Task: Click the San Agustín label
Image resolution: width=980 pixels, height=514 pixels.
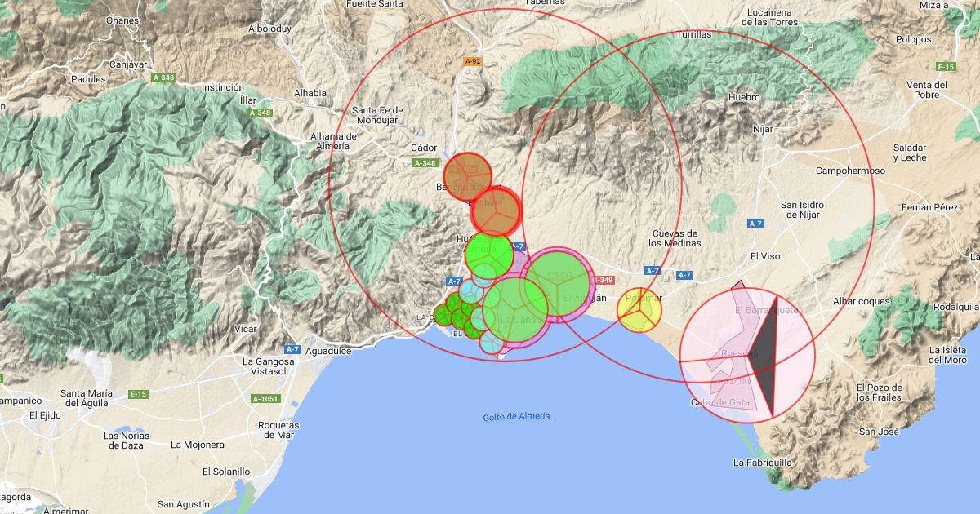Action: [x=183, y=504]
